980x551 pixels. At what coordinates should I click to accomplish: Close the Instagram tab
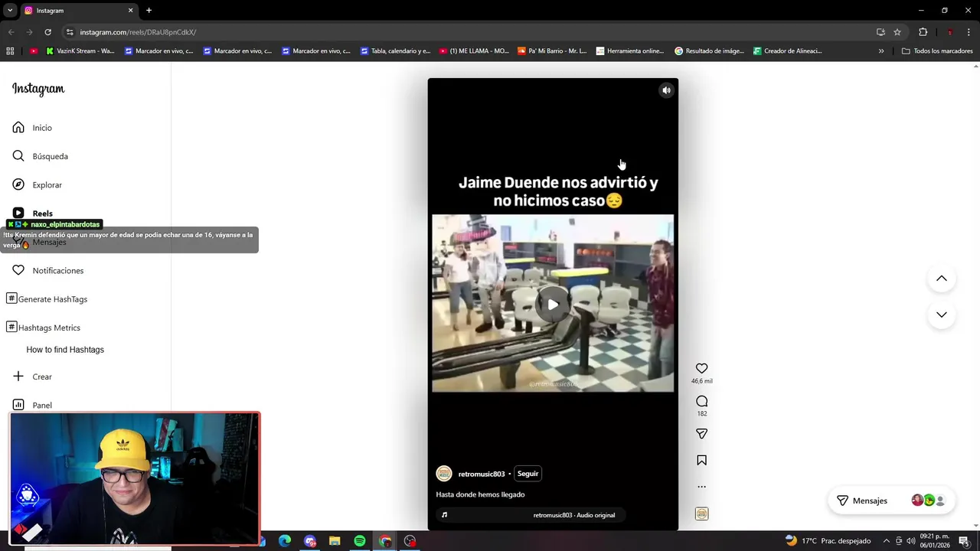(x=130, y=10)
